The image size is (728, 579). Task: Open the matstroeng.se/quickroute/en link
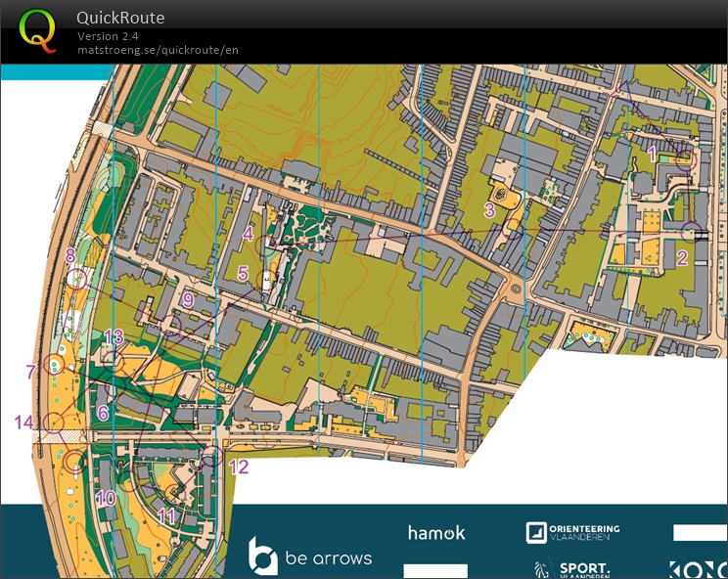158,50
